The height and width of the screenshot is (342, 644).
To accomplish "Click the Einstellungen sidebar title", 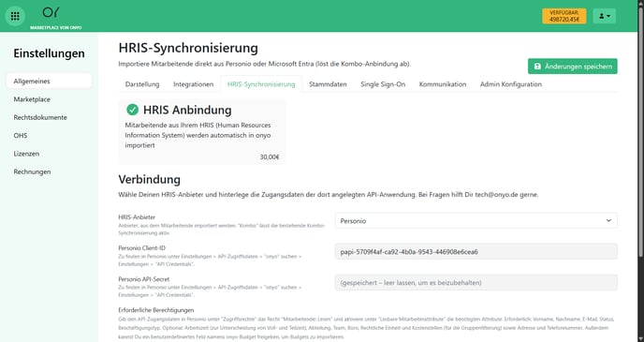I will [x=49, y=53].
